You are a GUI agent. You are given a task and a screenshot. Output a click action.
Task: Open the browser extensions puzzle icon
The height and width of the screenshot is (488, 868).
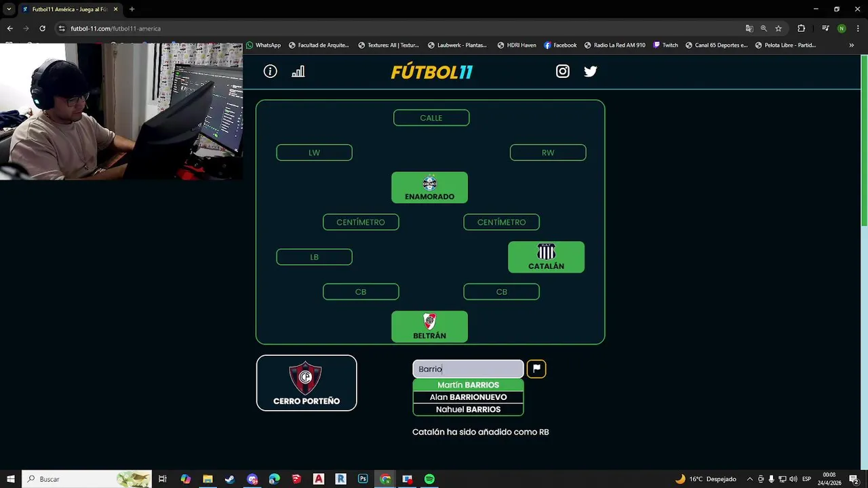(802, 28)
